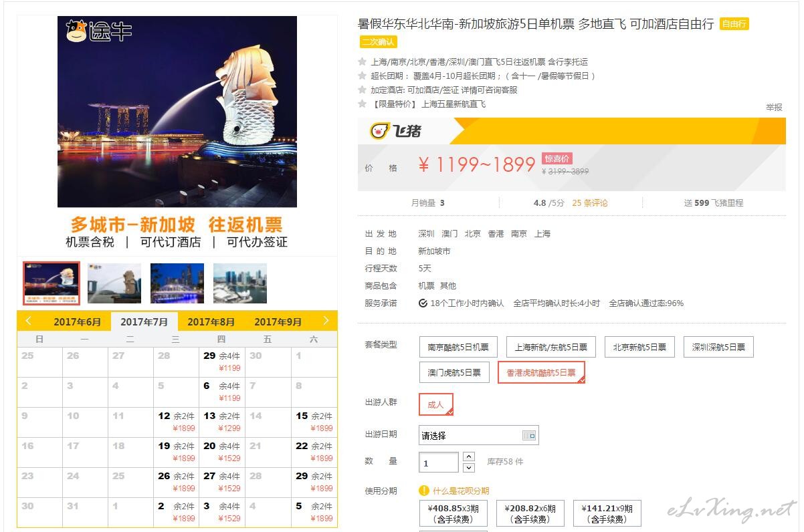Click the 自由行 tag
Viewport: 804px width, 532px height.
pos(734,24)
